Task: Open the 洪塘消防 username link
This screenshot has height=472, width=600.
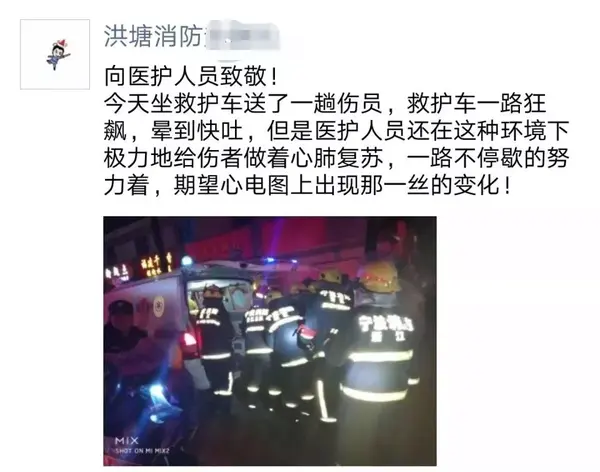Action: [x=153, y=37]
